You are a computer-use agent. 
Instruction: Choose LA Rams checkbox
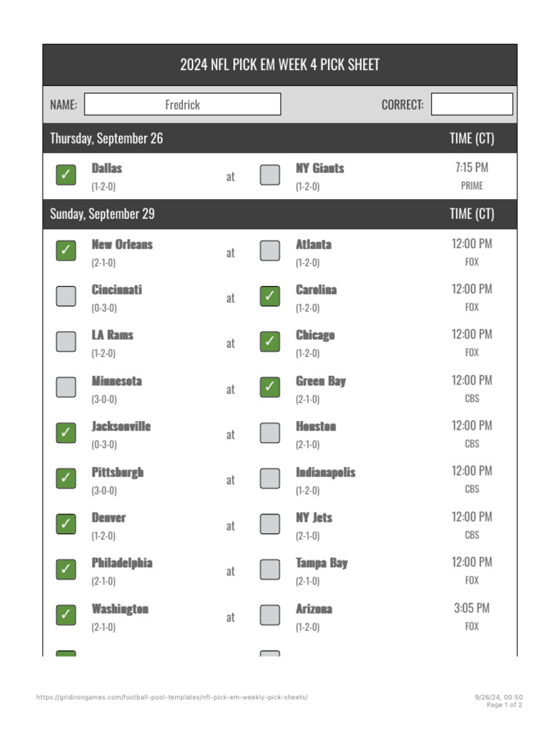66,341
